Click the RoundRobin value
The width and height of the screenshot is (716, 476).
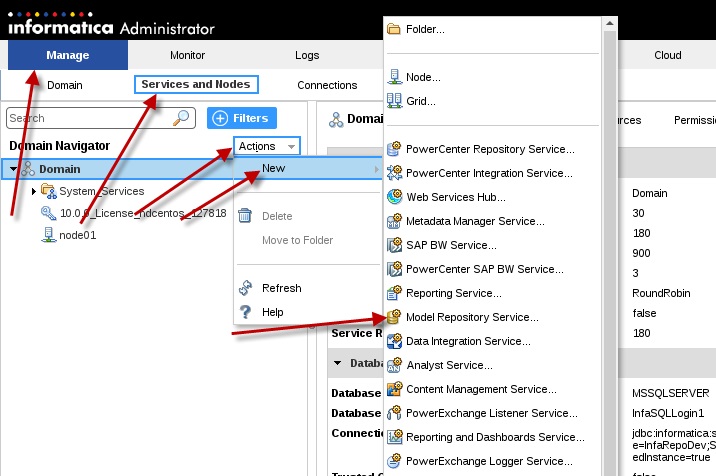coord(661,293)
